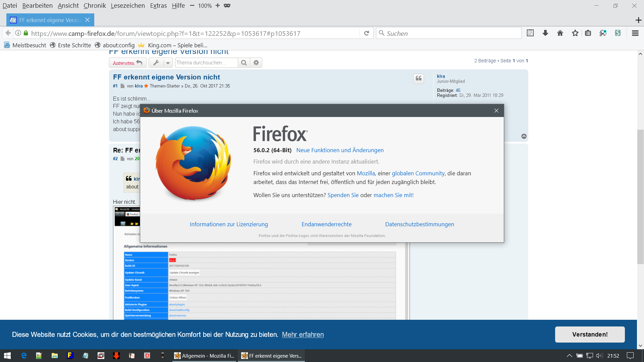Click the topic search magnifier icon
Viewport: 644px width, 362px height.
[244, 63]
